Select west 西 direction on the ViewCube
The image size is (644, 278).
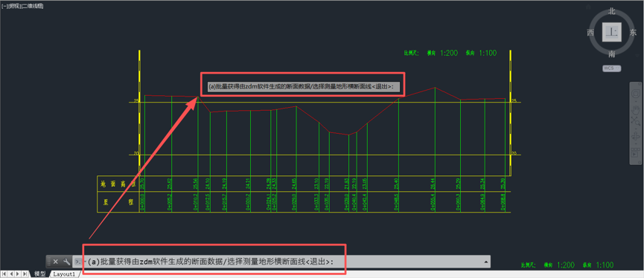coord(590,33)
